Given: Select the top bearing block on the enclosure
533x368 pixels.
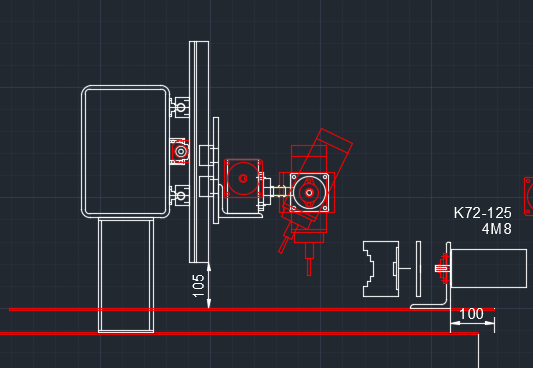Looking at the screenshot, I should tap(179, 107).
